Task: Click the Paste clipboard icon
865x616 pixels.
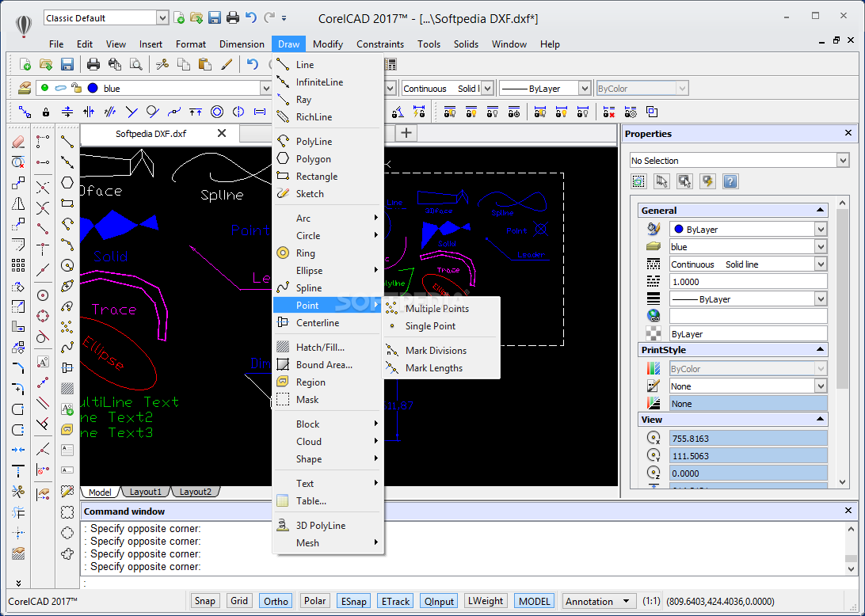Action: [x=204, y=64]
